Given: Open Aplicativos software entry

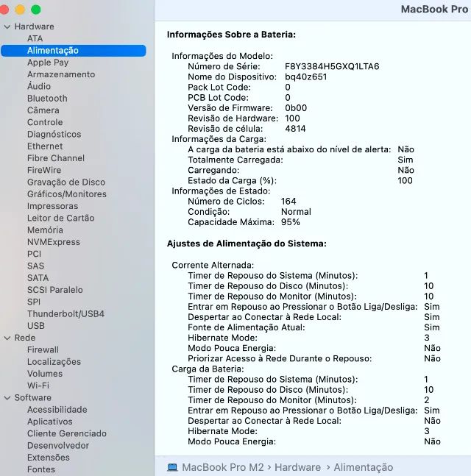Looking at the screenshot, I should pyautogui.click(x=50, y=422).
